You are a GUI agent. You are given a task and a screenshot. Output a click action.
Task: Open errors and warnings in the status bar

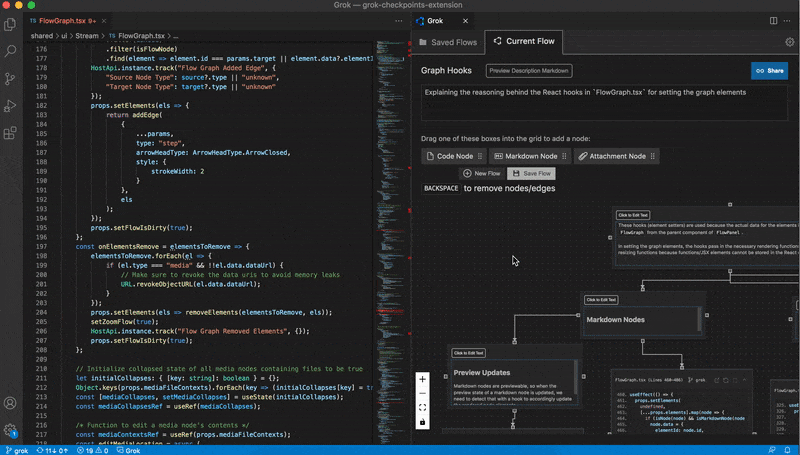click(x=92, y=450)
